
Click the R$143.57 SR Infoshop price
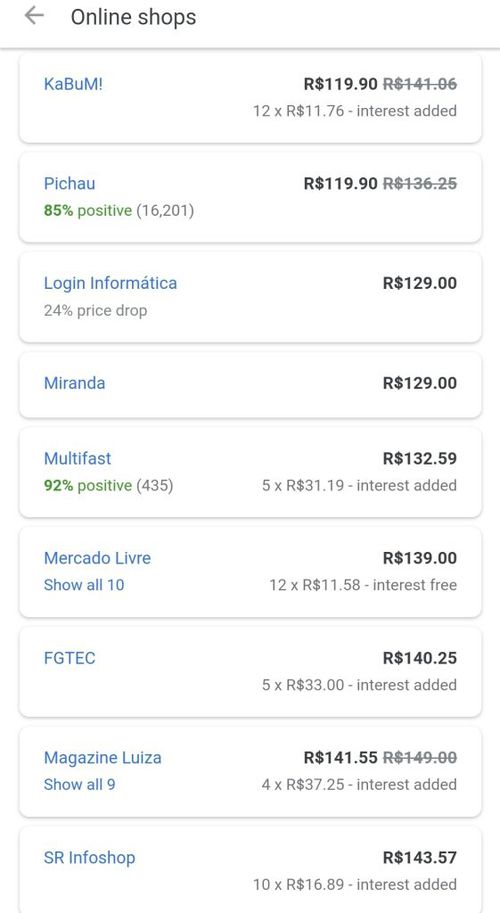click(x=420, y=858)
